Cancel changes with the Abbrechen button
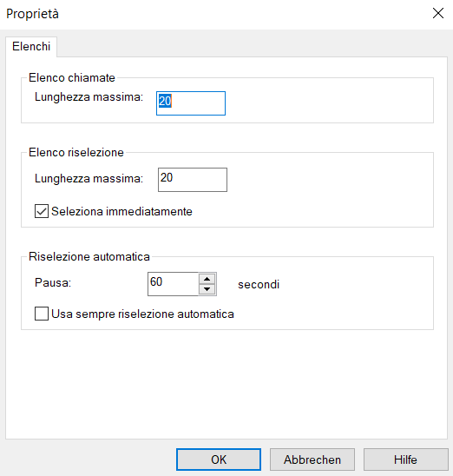This screenshot has height=476, width=453. click(x=312, y=459)
